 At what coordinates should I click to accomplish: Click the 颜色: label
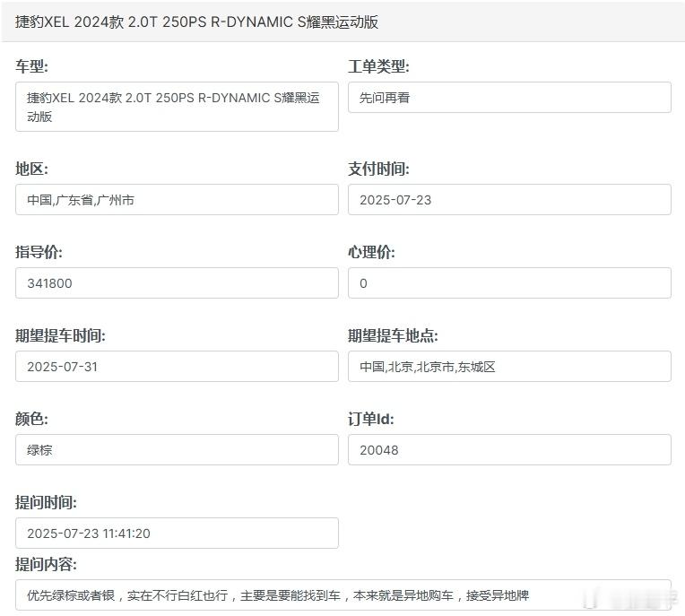pyautogui.click(x=31, y=419)
